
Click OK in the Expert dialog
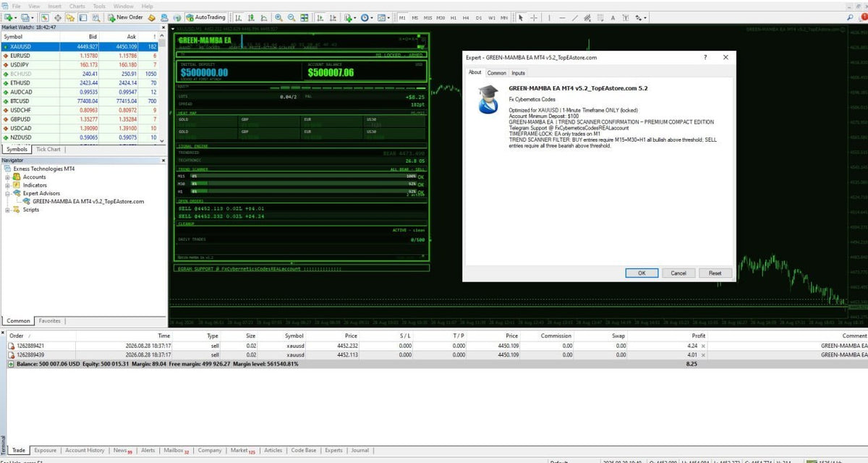point(642,273)
